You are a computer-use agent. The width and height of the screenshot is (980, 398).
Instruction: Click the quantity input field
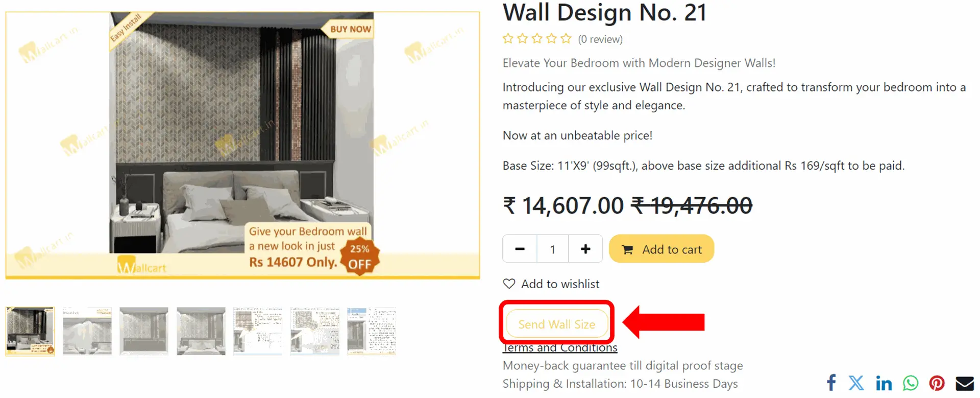coord(552,249)
